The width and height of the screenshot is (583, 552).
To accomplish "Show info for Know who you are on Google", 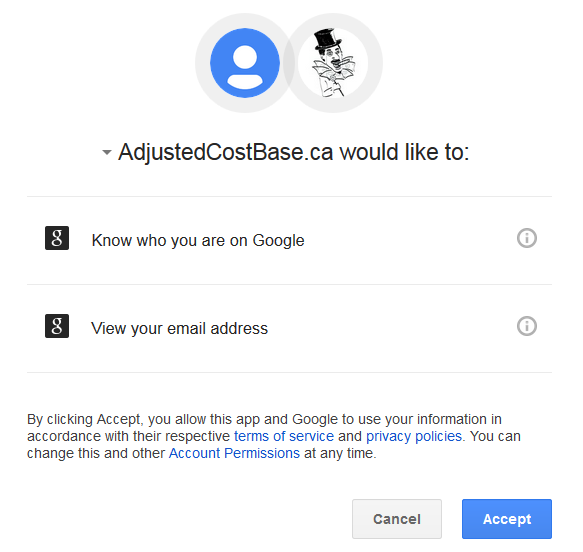I will [526, 238].
